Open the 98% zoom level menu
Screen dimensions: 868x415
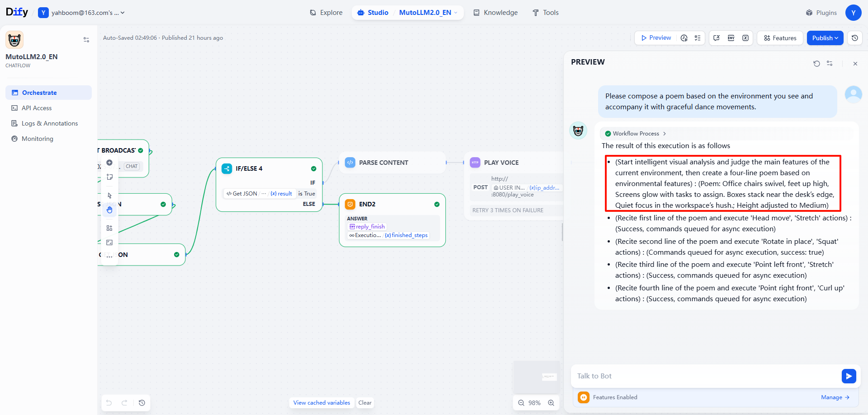pyautogui.click(x=534, y=403)
